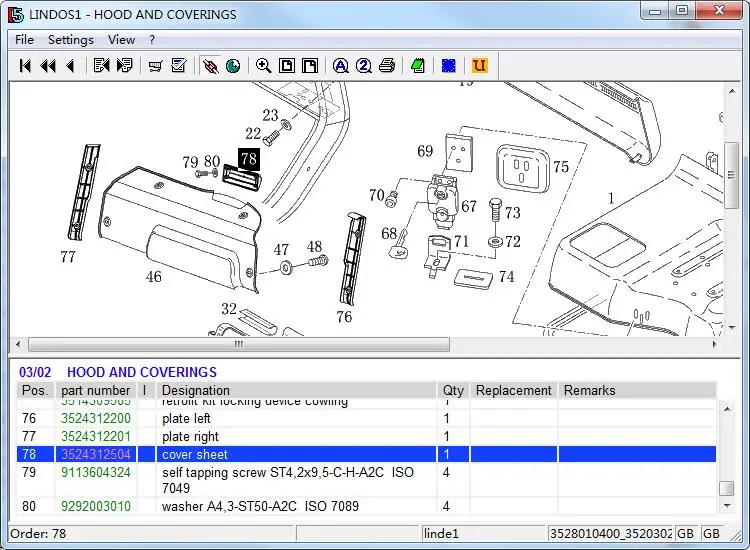Click the single left arrow previous button

click(70, 66)
